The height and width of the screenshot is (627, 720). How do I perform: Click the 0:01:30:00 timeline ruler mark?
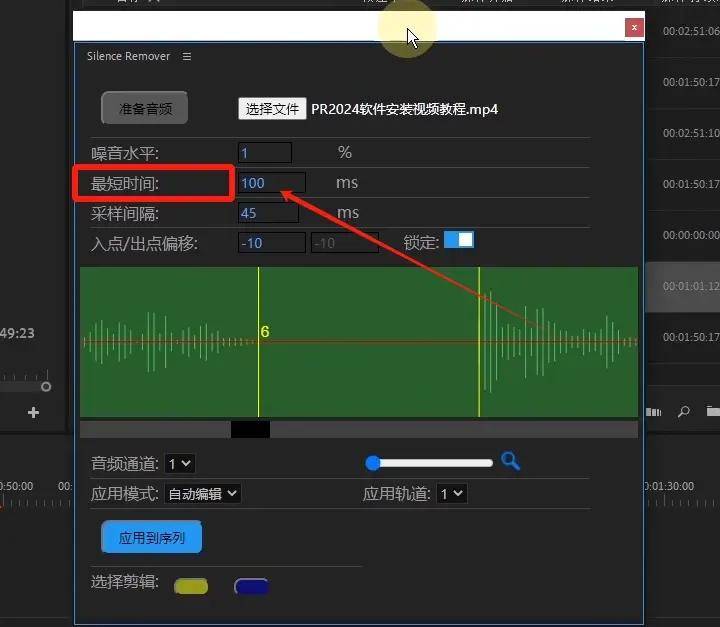pyautogui.click(x=669, y=486)
